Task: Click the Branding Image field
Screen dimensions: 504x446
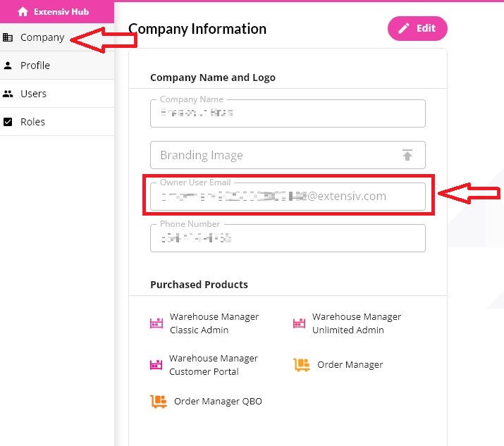Action: (288, 155)
